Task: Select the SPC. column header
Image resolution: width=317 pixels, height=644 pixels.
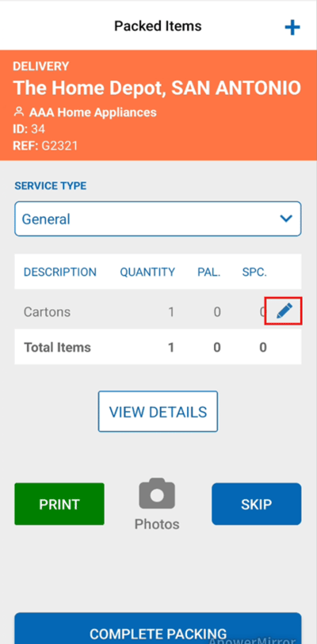Action: point(254,272)
